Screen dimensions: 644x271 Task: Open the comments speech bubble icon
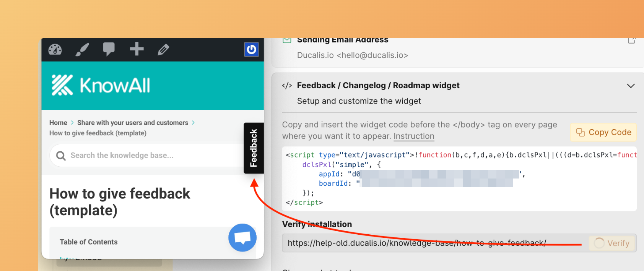[x=109, y=49]
